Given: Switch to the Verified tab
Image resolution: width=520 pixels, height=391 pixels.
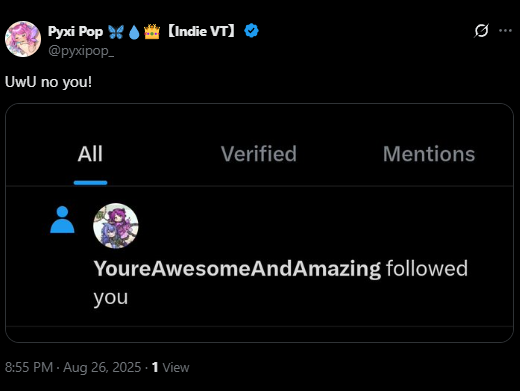Looking at the screenshot, I should [x=259, y=154].
